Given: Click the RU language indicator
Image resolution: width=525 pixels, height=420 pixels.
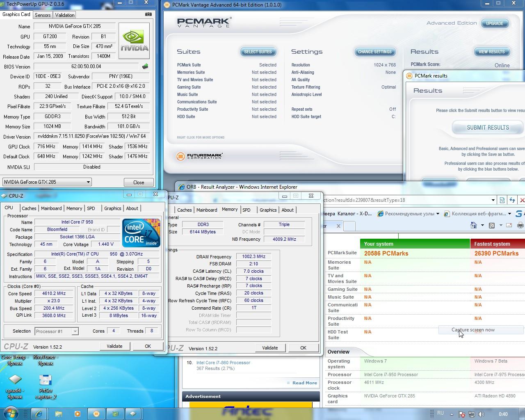Looking at the screenshot, I should tap(441, 413).
